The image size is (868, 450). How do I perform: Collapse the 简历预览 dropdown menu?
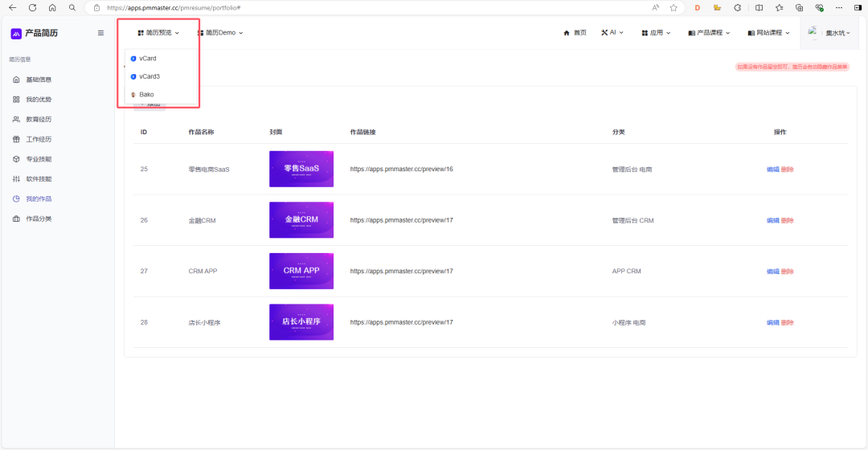pos(158,33)
